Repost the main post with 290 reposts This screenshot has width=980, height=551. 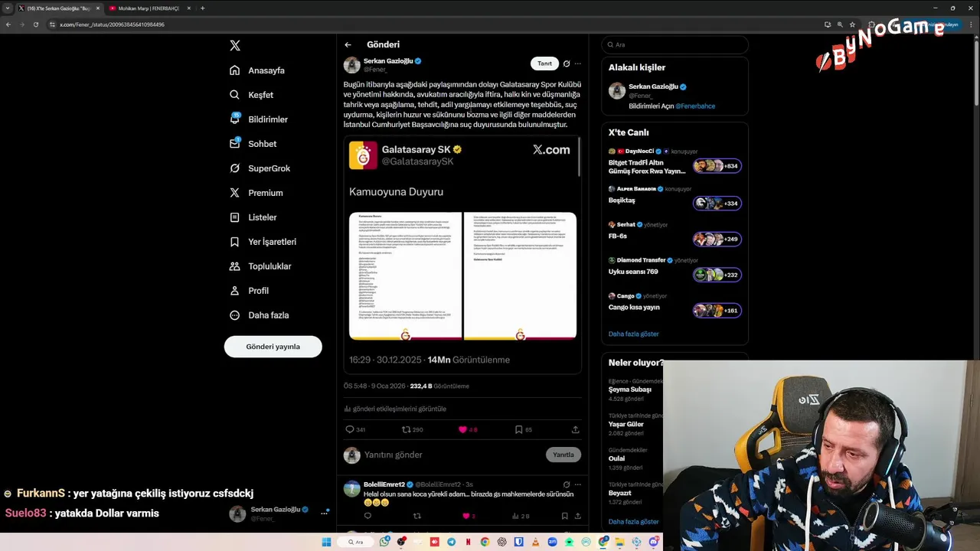(x=413, y=429)
